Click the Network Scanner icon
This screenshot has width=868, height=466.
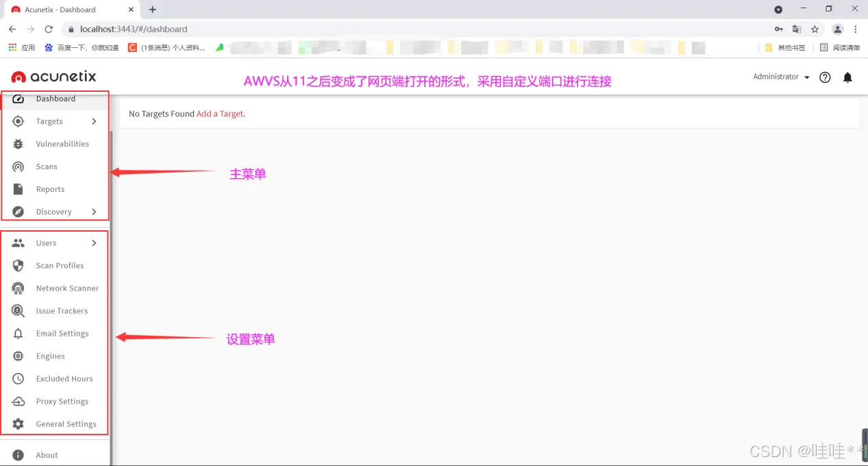pyautogui.click(x=18, y=288)
